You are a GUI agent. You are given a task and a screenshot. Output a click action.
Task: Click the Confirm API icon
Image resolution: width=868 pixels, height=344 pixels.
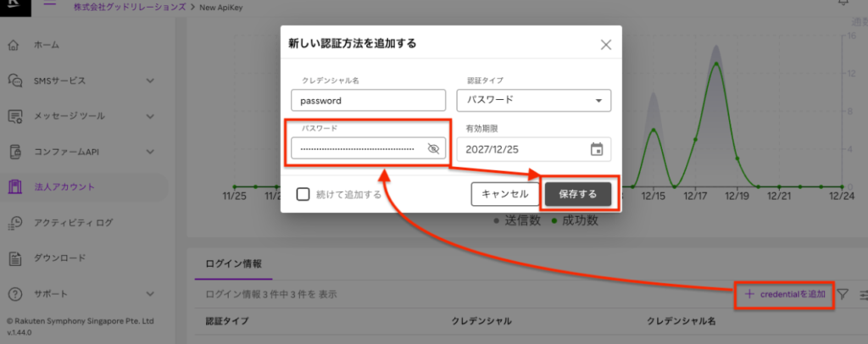click(x=14, y=152)
